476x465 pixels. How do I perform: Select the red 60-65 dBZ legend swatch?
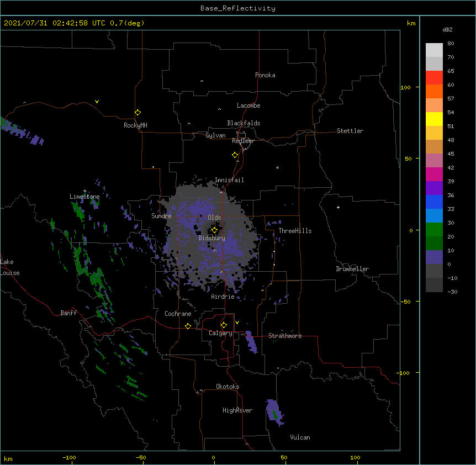[x=434, y=78]
